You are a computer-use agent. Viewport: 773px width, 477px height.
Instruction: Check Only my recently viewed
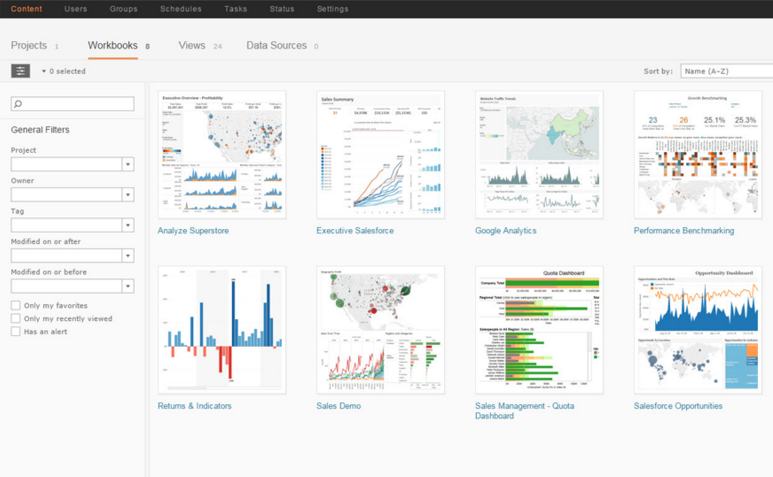pyautogui.click(x=16, y=318)
